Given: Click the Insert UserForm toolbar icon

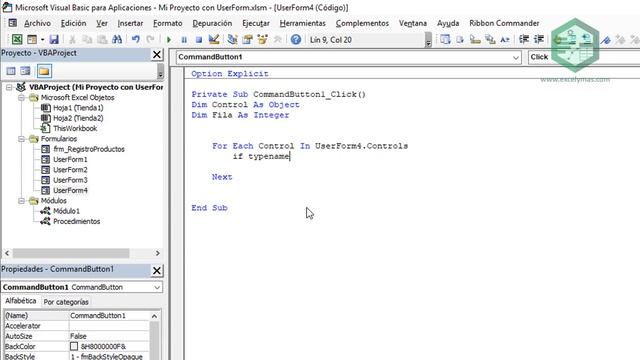Looking at the screenshot, I should (x=32, y=40).
